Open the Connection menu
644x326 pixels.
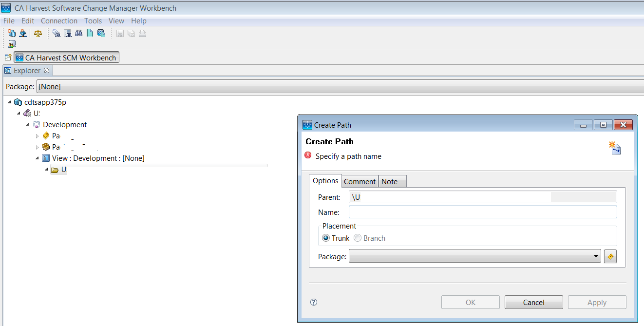click(59, 20)
